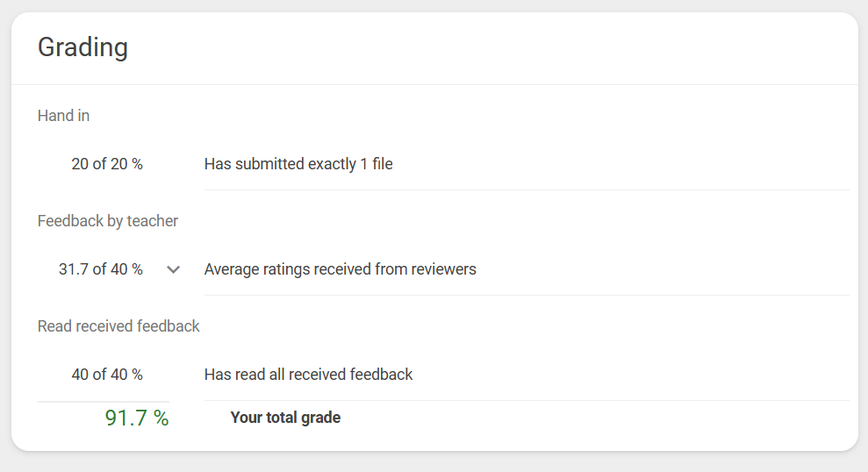This screenshot has height=472, width=868.
Task: Click the word Average in the ratings row
Action: (232, 269)
